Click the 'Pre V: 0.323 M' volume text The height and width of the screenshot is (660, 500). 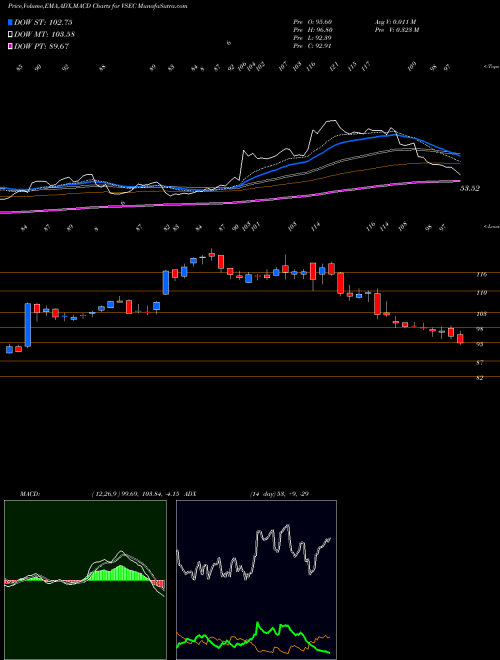pyautogui.click(x=396, y=30)
